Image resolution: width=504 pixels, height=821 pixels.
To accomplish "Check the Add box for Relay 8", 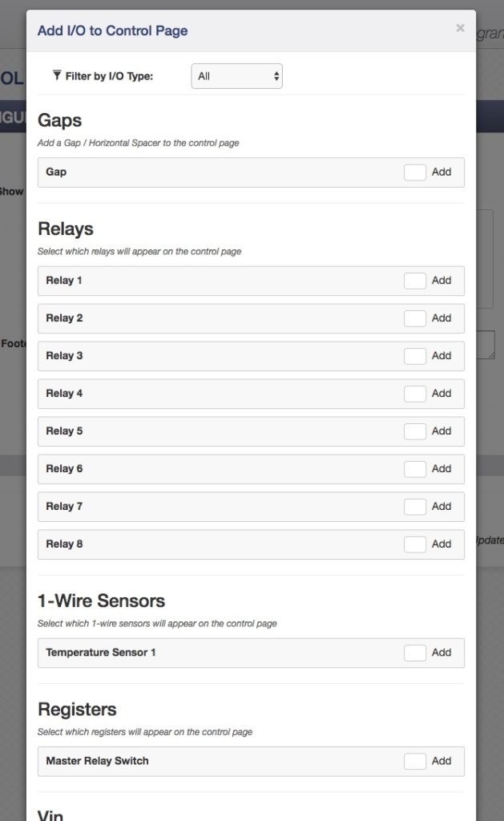I will 416,544.
